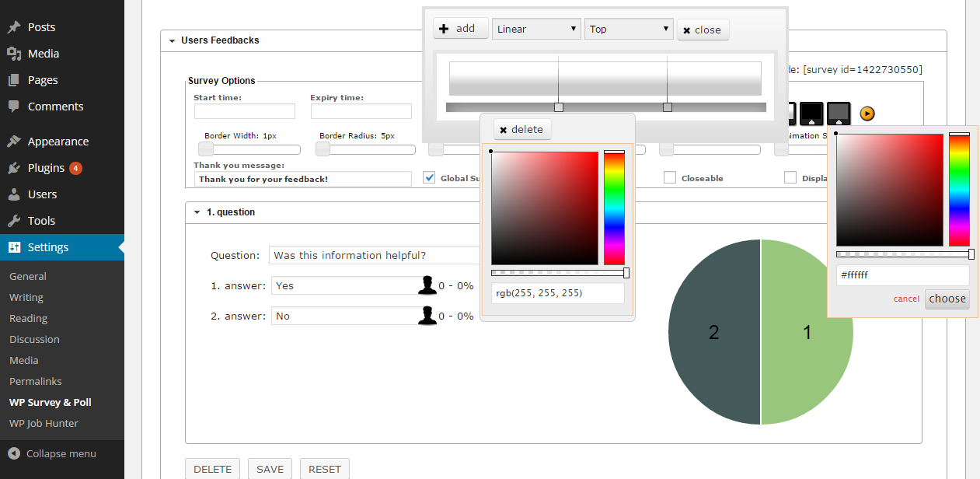
Task: Toggle the Display checkbox
Action: [790, 177]
